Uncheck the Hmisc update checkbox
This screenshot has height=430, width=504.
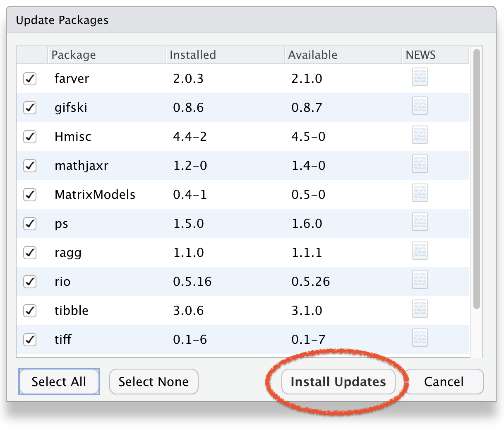point(30,137)
